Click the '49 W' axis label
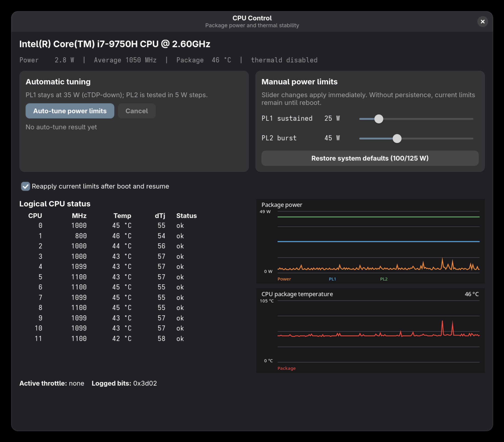 pos(265,212)
